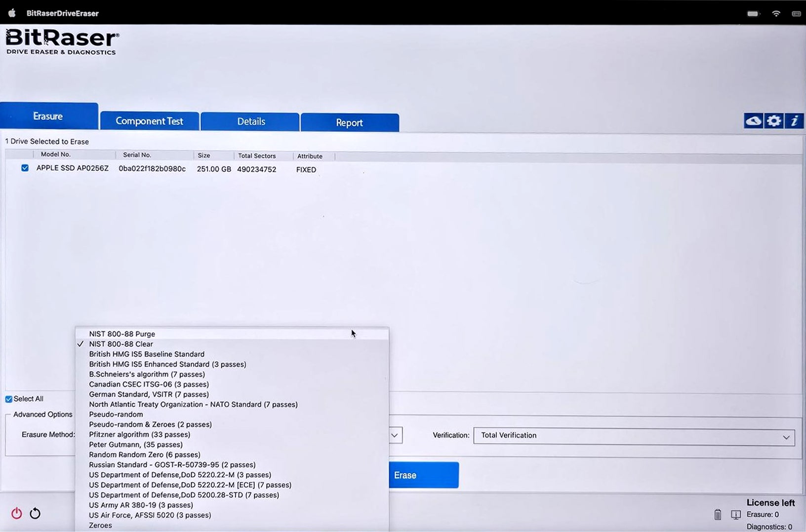The height and width of the screenshot is (532, 806).
Task: Select Random Random Zero (6 passes)
Action: pyautogui.click(x=232, y=455)
